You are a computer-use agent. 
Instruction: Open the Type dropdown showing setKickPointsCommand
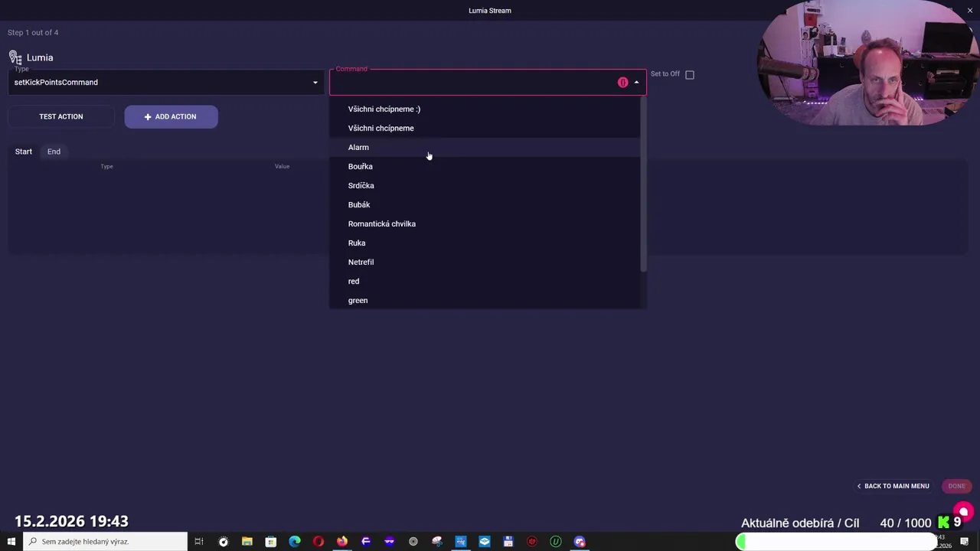tap(166, 82)
